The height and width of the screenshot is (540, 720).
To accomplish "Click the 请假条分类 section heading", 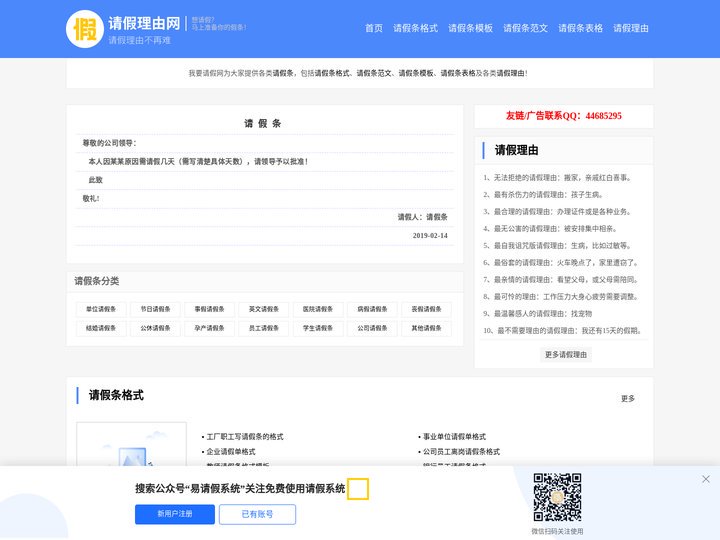I will coord(97,281).
